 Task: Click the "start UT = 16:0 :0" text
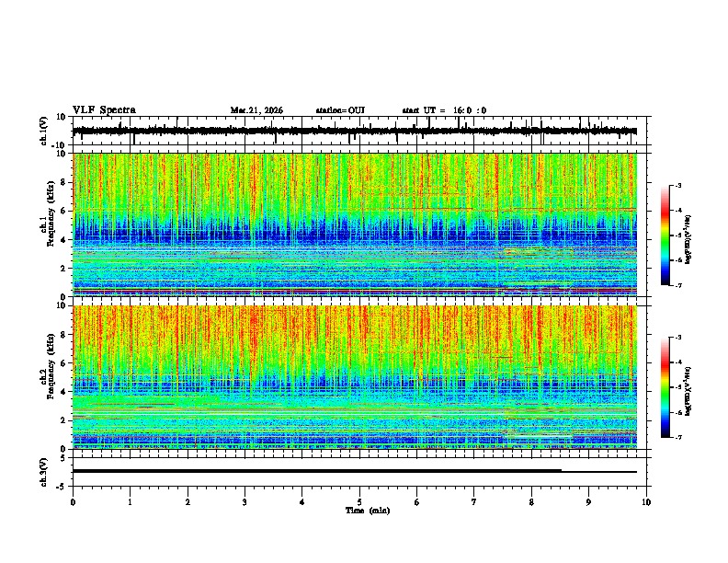(444, 110)
